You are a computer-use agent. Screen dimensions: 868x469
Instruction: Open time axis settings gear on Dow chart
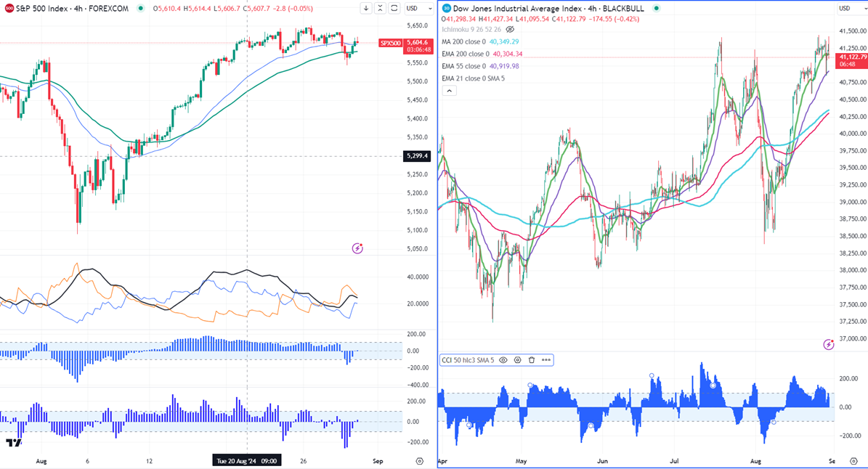[853, 461]
